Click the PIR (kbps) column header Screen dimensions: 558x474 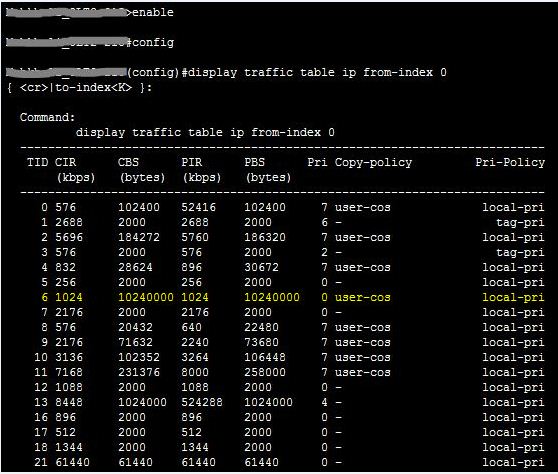coord(201,170)
